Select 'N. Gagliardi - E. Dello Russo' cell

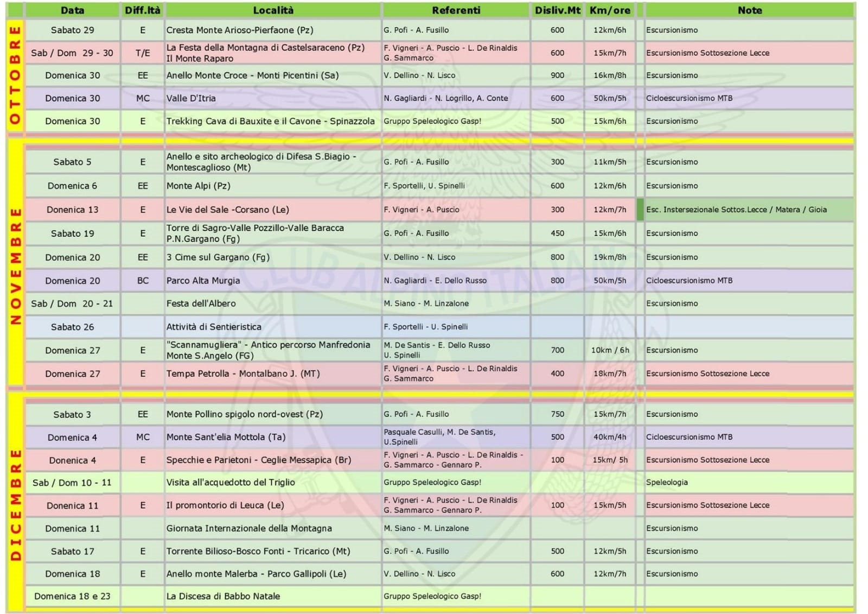tap(456, 281)
